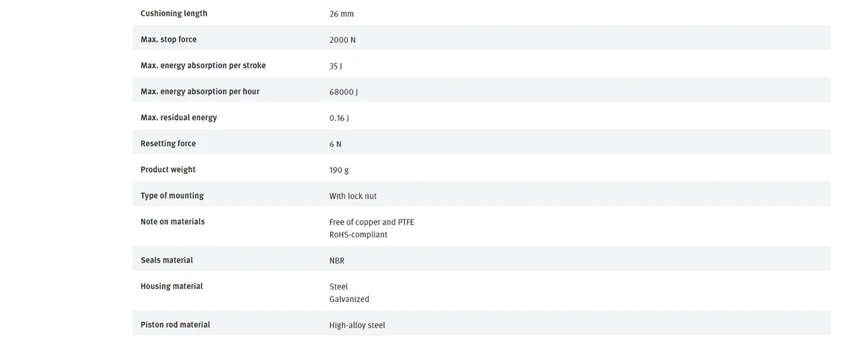Screen dimensions: 868x352
Task: Click Max. energy absorption per stroke label
Action: (x=203, y=65)
